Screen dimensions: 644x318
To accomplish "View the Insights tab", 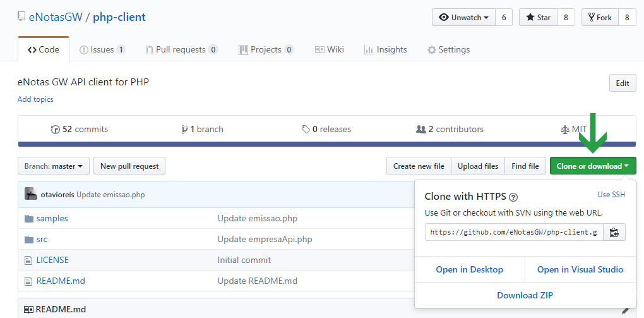I will tap(386, 50).
